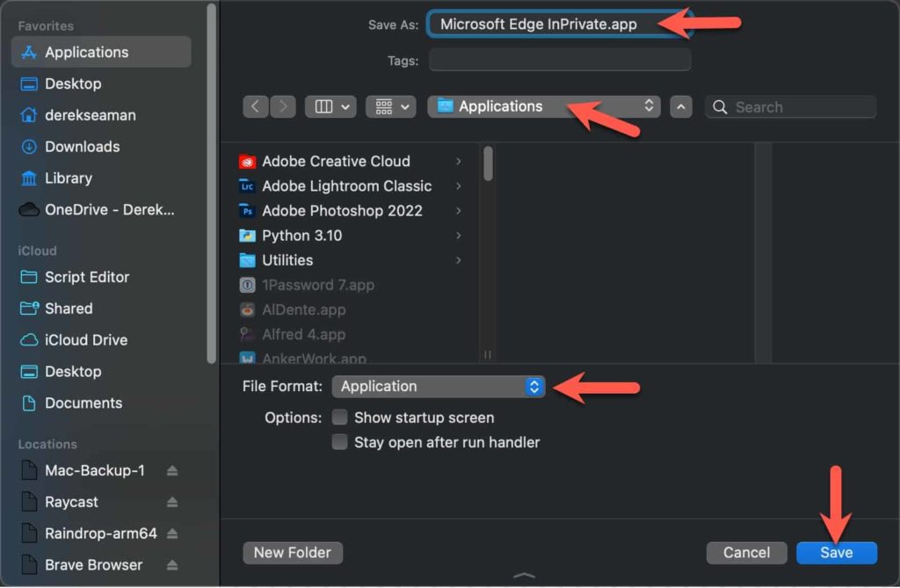Image resolution: width=900 pixels, height=588 pixels.
Task: Open Desktop under iCloud section
Action: point(101,372)
